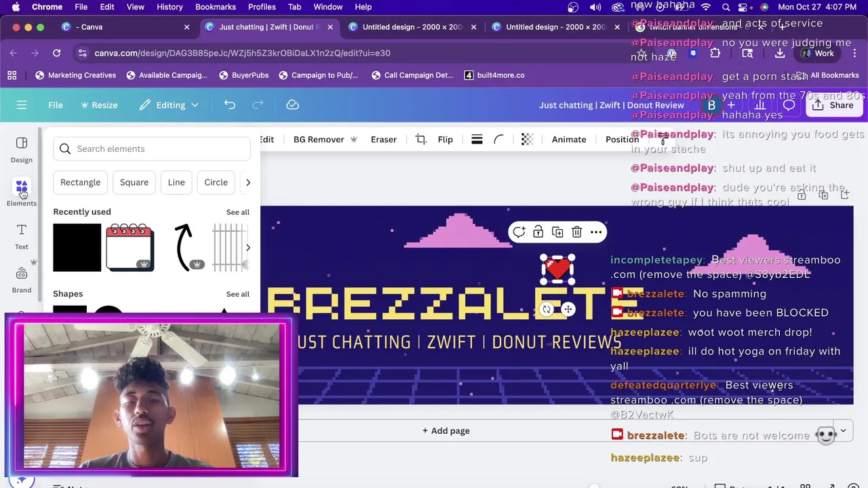Open the Canva File menu
Viewport: 868px width, 488px height.
56,105
